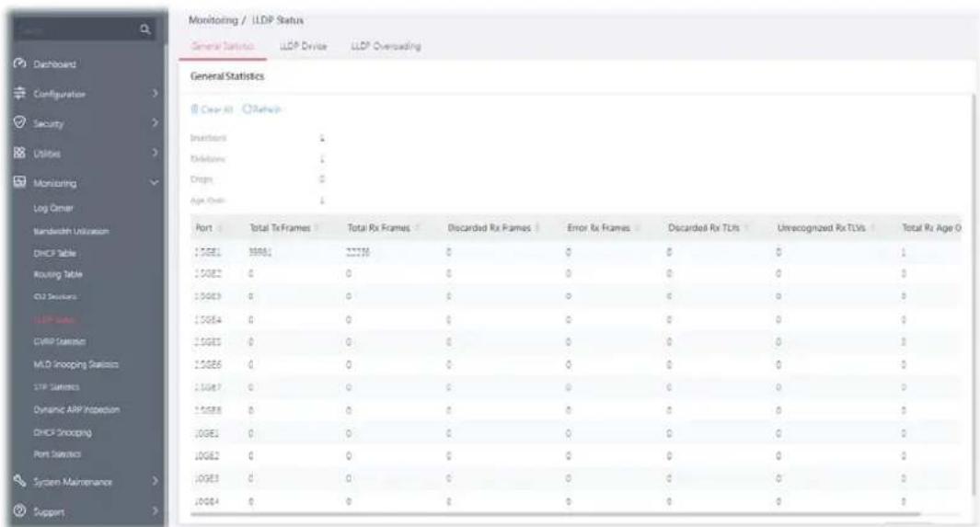Open Log Center under Monitoring
The height and width of the screenshot is (527, 980).
point(53,208)
